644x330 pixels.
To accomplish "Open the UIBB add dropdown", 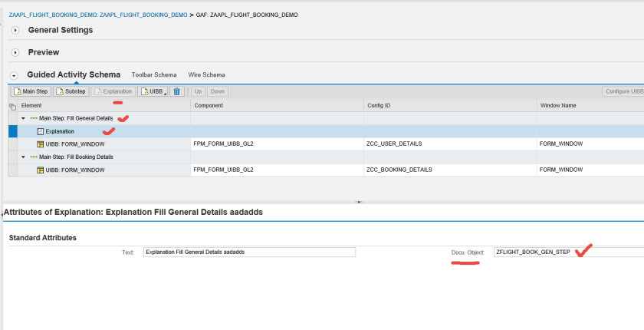I will coord(153,91).
